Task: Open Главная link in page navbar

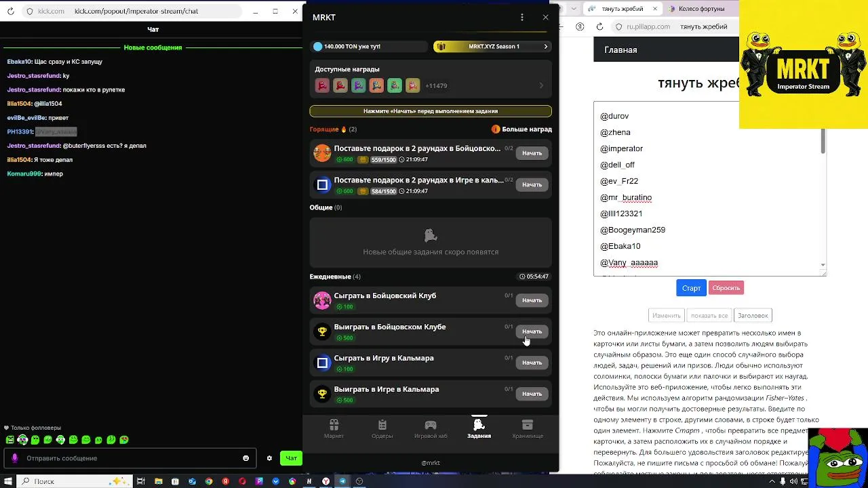Action: coord(620,49)
